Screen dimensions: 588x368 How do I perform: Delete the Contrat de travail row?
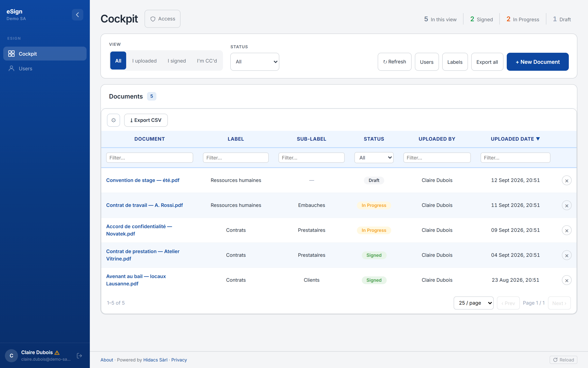567,205
